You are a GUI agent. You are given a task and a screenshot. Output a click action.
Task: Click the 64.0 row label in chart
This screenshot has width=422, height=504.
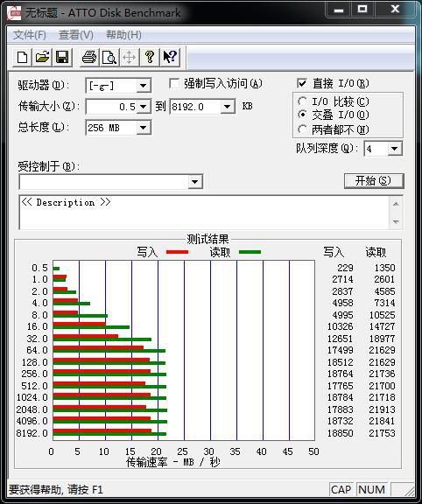(37, 350)
